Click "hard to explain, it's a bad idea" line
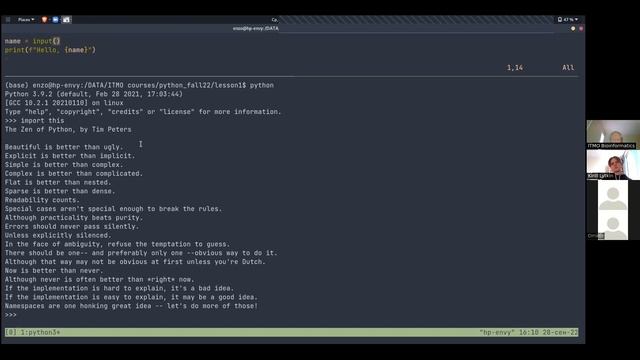This screenshot has width=640, height=360. point(119,288)
